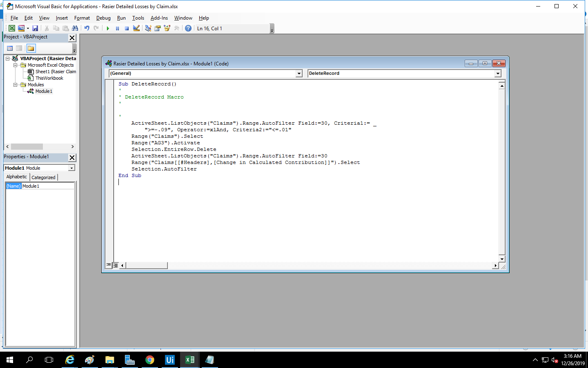
Task: Click the Windows Start button
Action: tap(10, 360)
